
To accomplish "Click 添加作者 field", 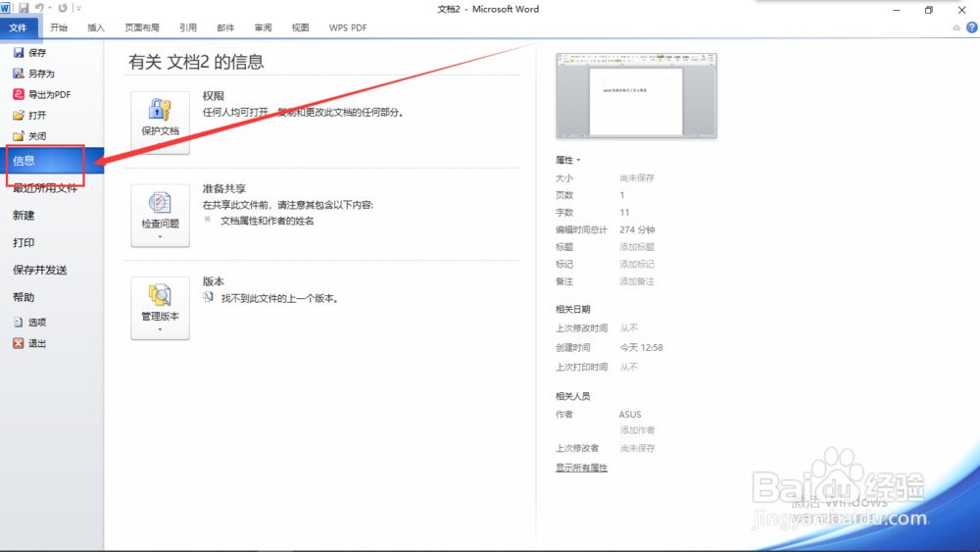I will point(638,430).
